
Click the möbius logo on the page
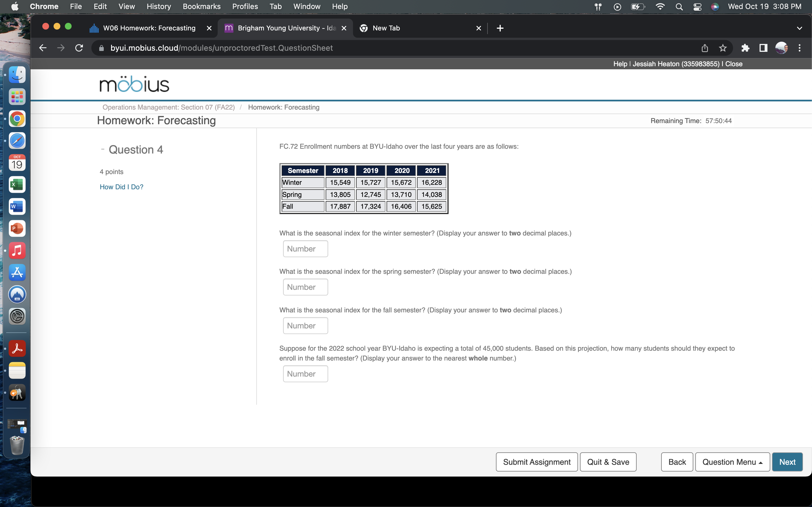coord(134,84)
